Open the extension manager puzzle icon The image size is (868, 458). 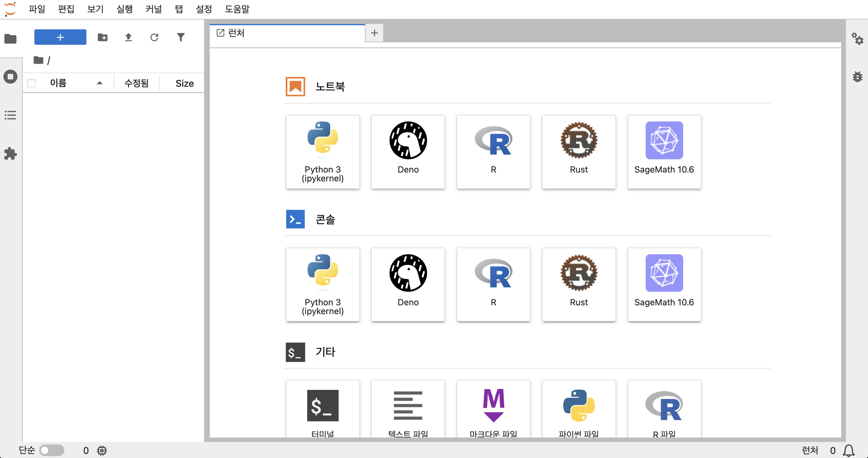click(x=10, y=154)
